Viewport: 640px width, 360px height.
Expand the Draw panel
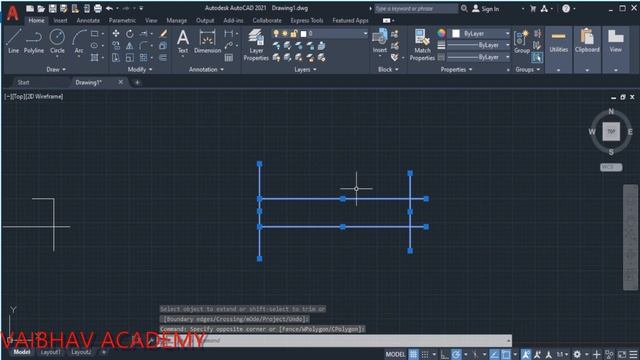tap(56, 69)
